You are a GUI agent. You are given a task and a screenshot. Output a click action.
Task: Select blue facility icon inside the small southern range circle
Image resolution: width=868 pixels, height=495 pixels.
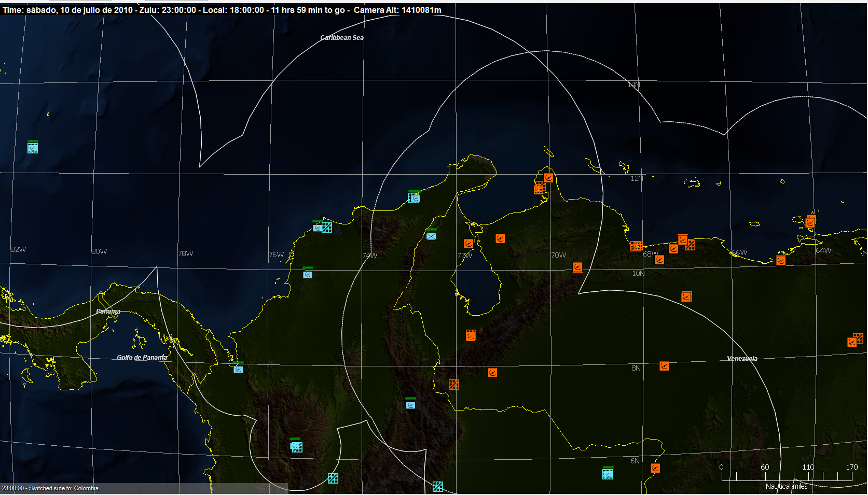[x=296, y=447]
